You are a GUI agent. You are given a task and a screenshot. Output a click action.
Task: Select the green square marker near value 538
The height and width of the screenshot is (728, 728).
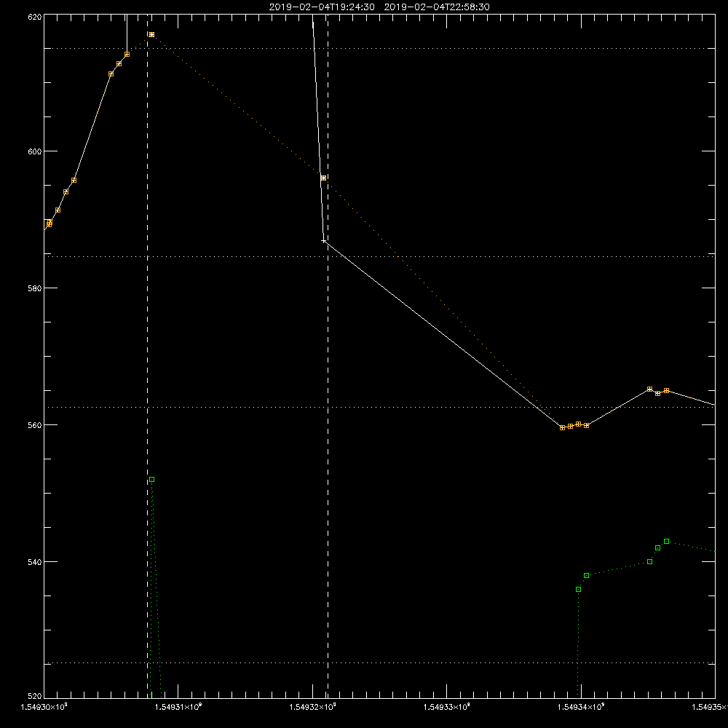pyautogui.click(x=586, y=576)
